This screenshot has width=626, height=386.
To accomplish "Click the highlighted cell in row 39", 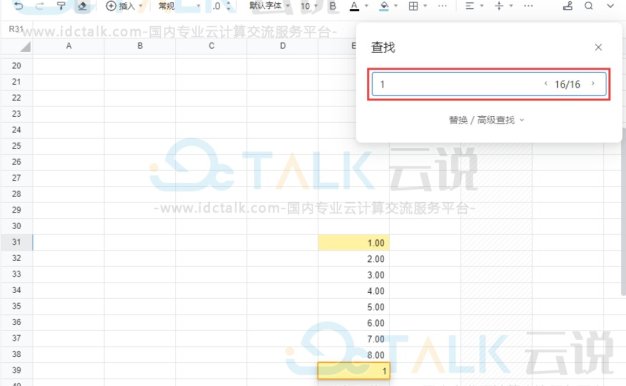I will point(354,371).
